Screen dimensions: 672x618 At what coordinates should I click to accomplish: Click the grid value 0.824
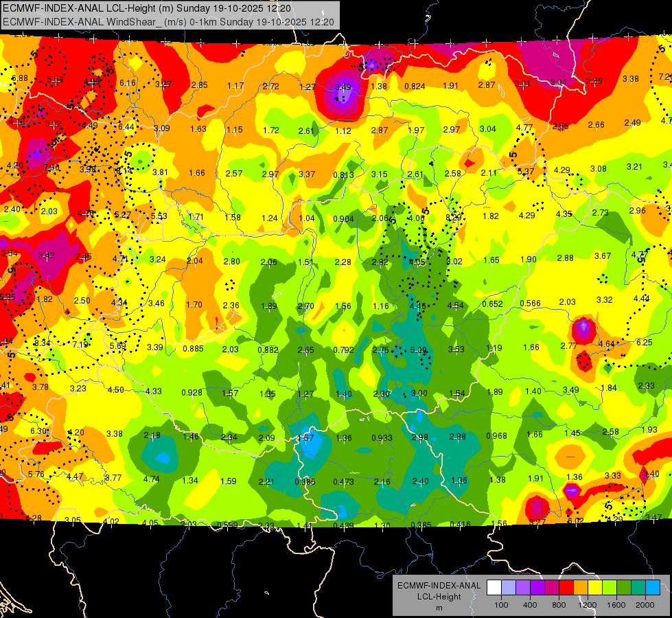coord(415,87)
